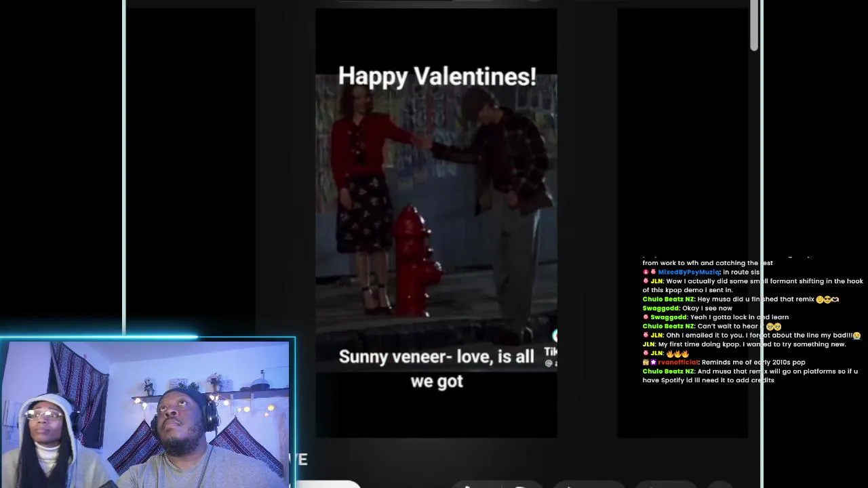Click JLN's "Ohh I emailed it to you" message
This screenshot has height=488, width=868.
tap(751, 335)
